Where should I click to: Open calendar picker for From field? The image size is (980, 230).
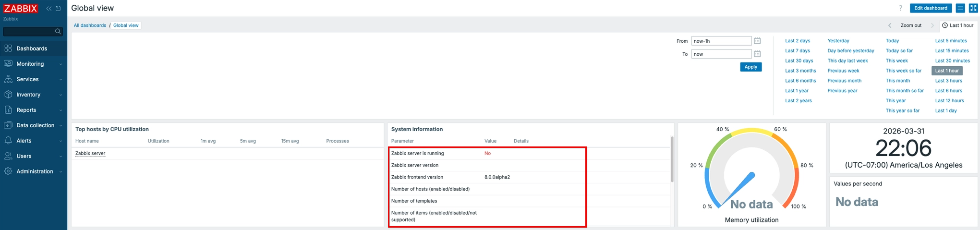click(757, 41)
